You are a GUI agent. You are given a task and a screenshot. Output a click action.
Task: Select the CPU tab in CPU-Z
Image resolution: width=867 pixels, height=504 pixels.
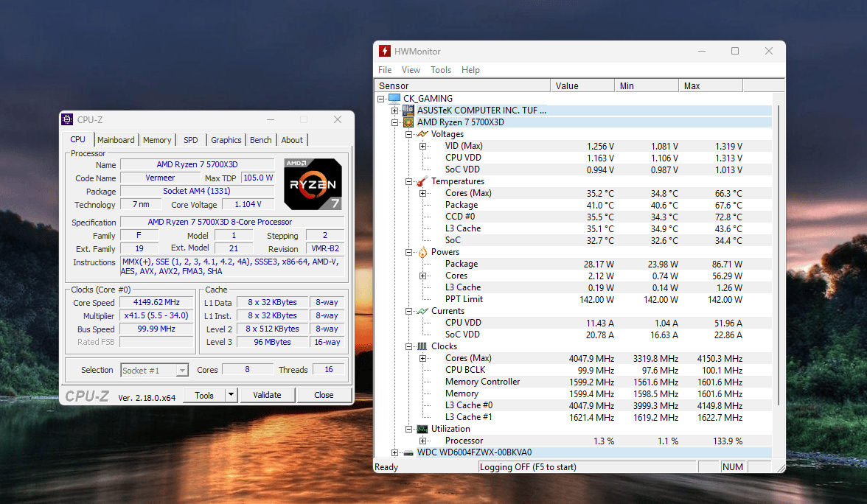coord(78,139)
